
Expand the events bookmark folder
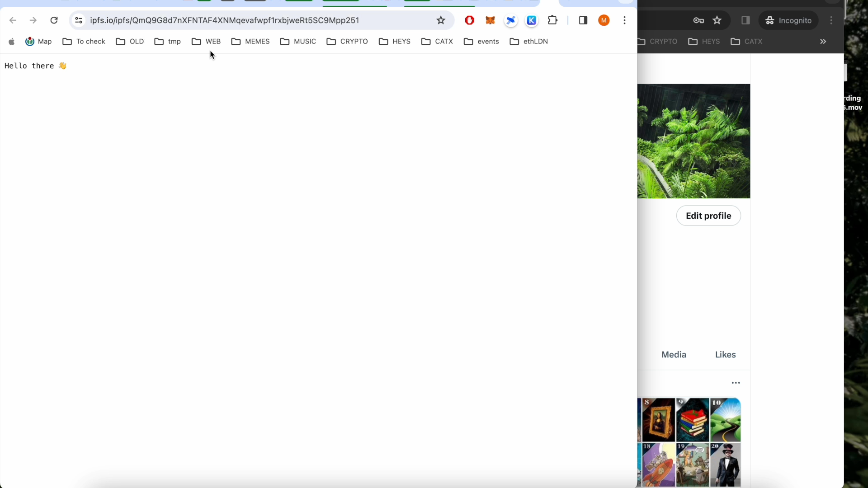(481, 42)
